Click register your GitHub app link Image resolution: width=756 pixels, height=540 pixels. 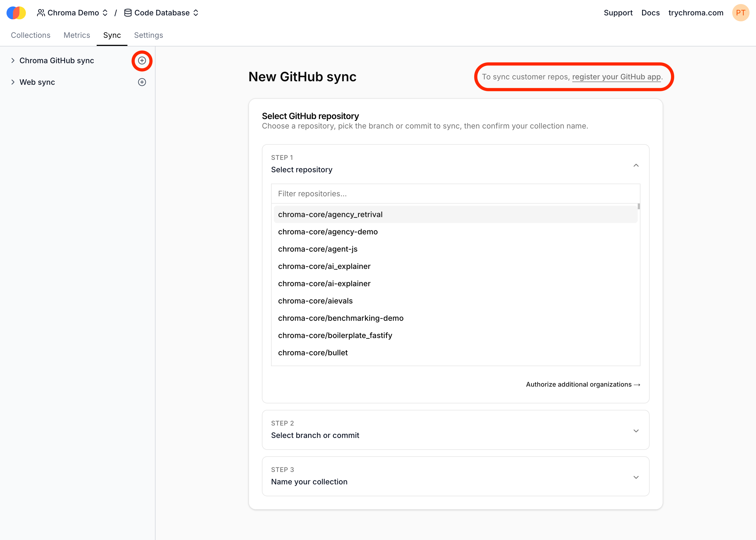pos(616,77)
